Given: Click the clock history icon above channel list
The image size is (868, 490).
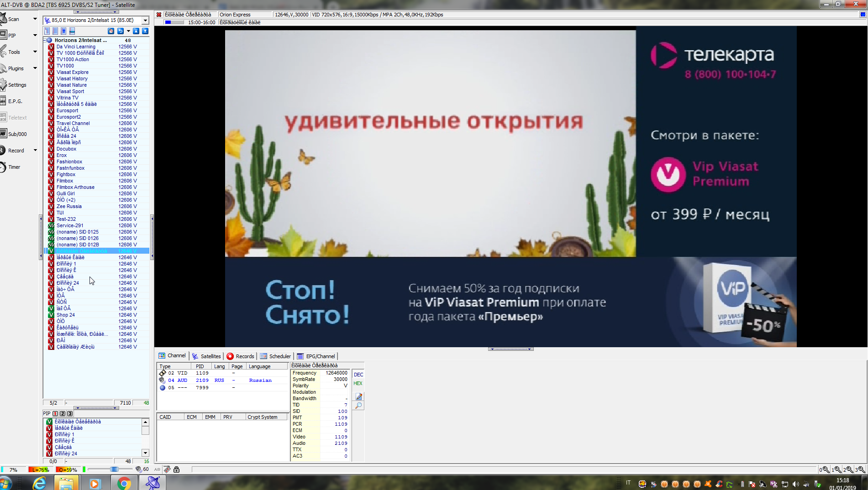Looking at the screenshot, I should [x=111, y=31].
